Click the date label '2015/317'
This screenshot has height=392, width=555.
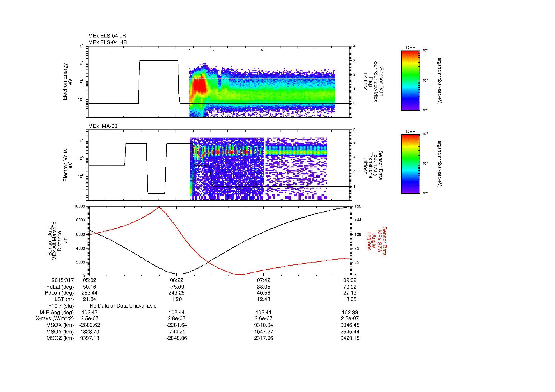(63, 280)
